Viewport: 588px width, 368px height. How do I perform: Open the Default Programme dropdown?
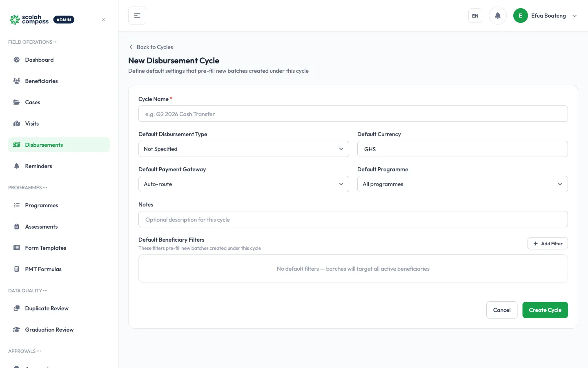tap(463, 184)
